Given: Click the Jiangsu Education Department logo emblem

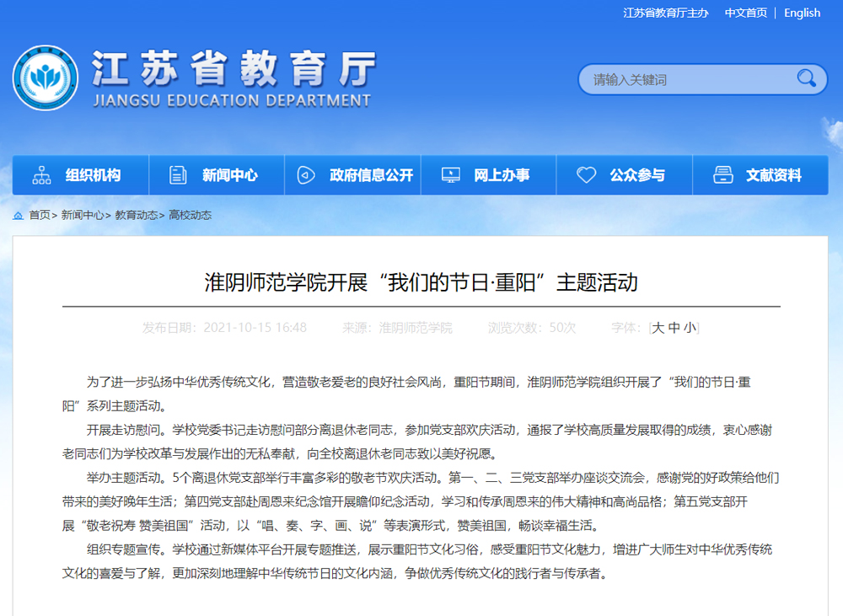Looking at the screenshot, I should tap(46, 78).
